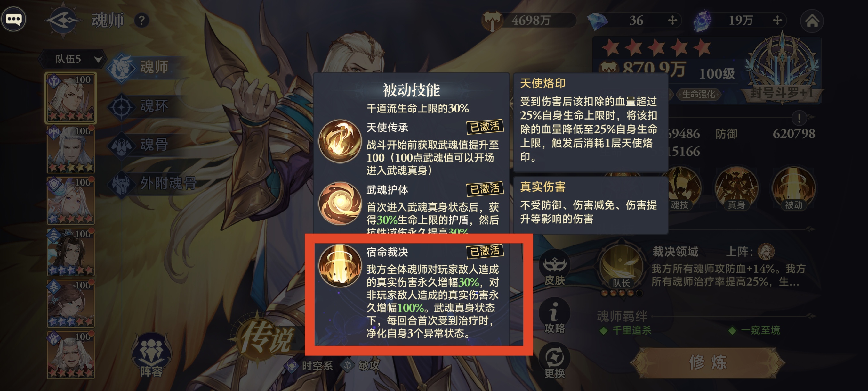Open the 外附魂骨 tab

[x=153, y=183]
